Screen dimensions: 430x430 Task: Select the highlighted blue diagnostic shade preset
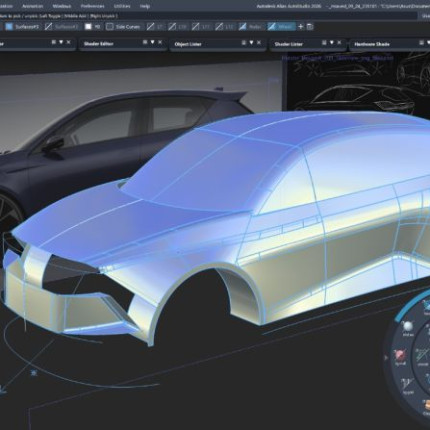[281, 27]
